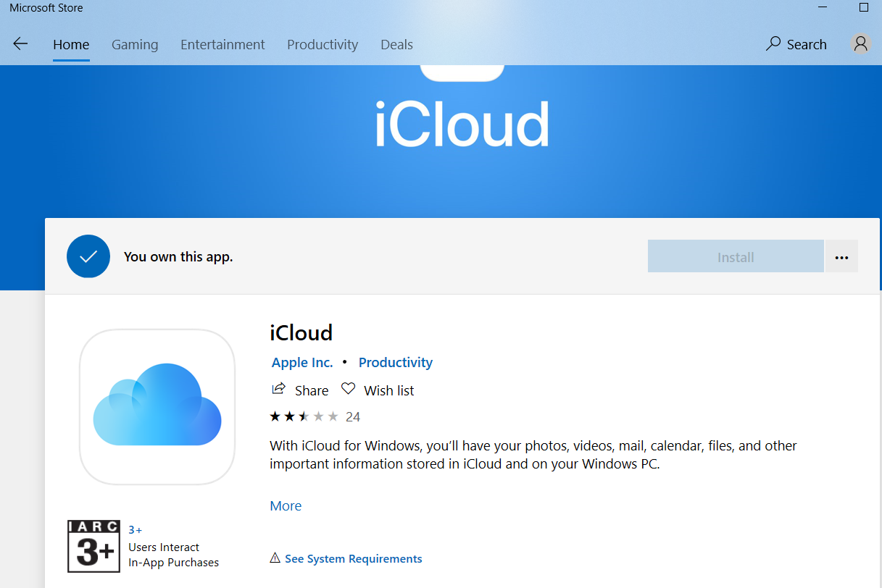
Task: Open the Productivity category link
Action: pos(396,362)
